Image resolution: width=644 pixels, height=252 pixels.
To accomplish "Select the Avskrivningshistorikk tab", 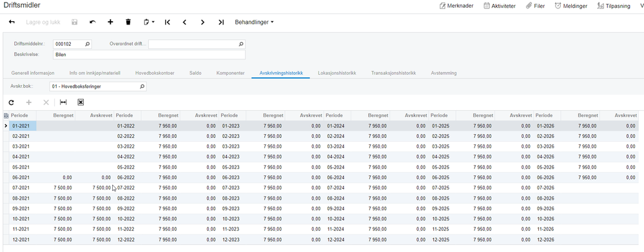I will tap(281, 73).
